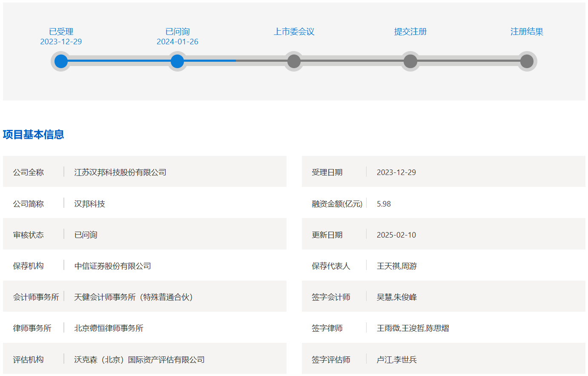Select the 已受理 stage label

tap(61, 32)
